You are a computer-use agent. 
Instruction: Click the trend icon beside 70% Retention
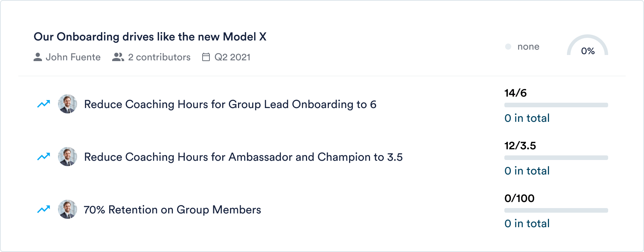pyautogui.click(x=43, y=209)
